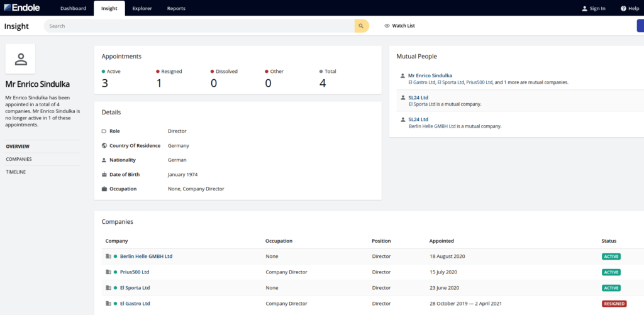
Task: Click building icon in El Sporta Ltd row
Action: coord(108,288)
